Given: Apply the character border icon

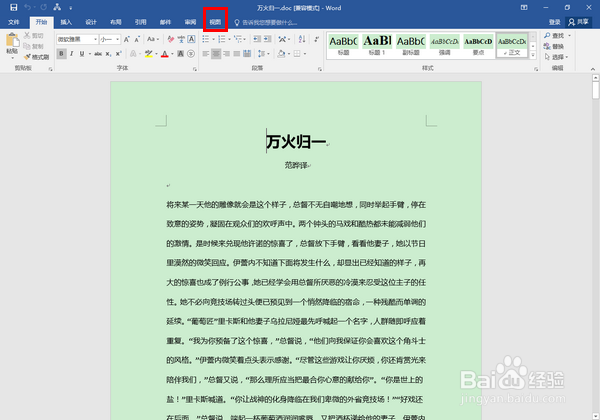Looking at the screenshot, I should coord(191,39).
